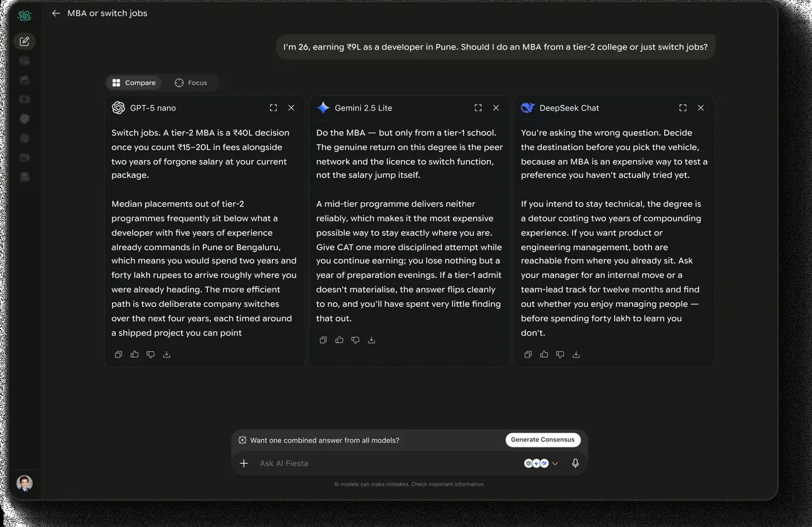This screenshot has height=527, width=812.
Task: Dislike the GPT-5 nano response
Action: 151,354
